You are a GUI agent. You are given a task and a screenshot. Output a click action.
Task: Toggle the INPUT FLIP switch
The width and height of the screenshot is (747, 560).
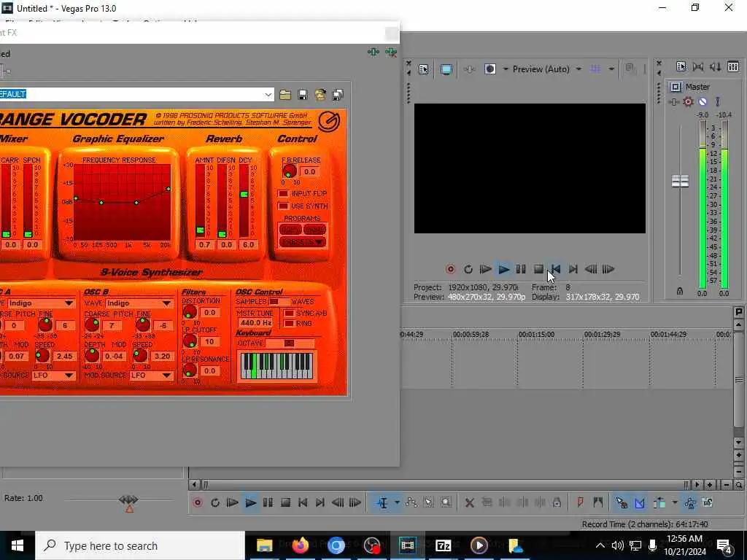pos(284,194)
